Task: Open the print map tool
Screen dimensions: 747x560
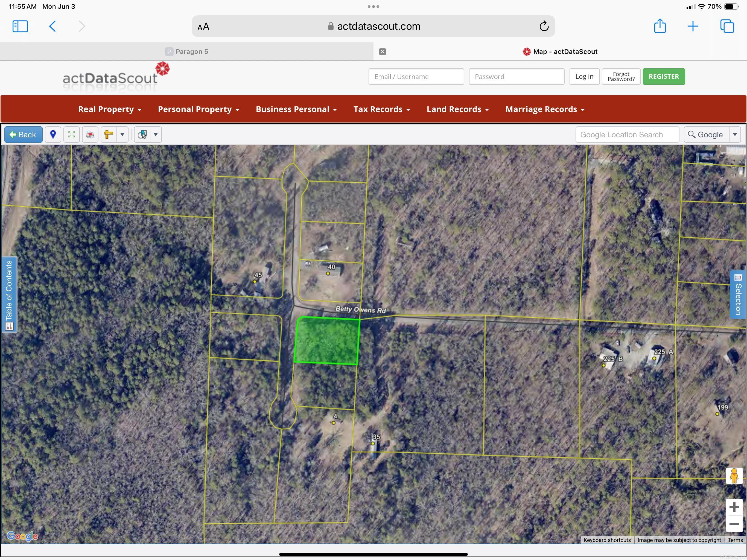Action: (x=90, y=135)
